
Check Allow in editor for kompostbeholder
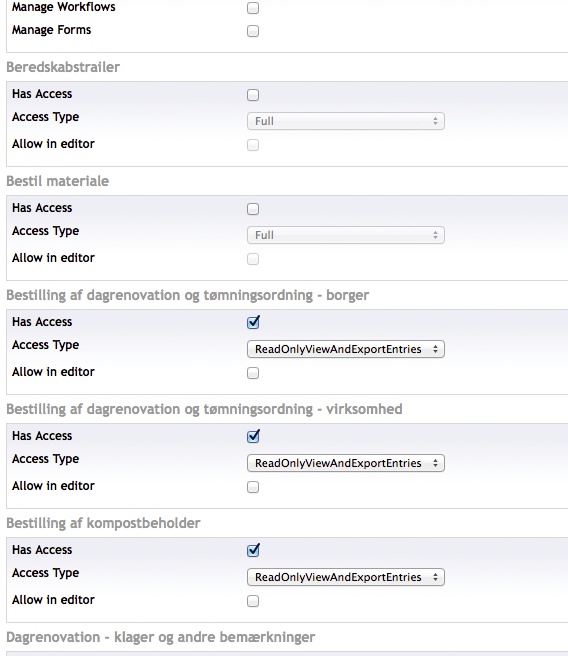click(x=253, y=601)
